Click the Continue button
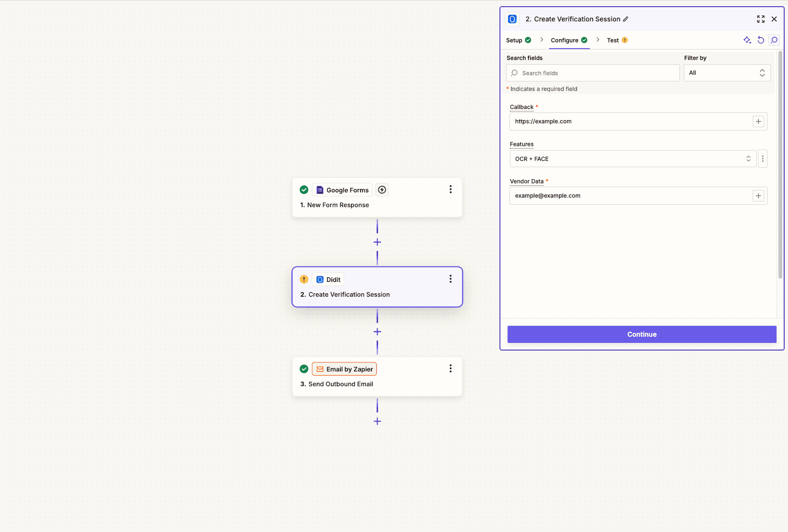The width and height of the screenshot is (788, 532). coord(642,334)
